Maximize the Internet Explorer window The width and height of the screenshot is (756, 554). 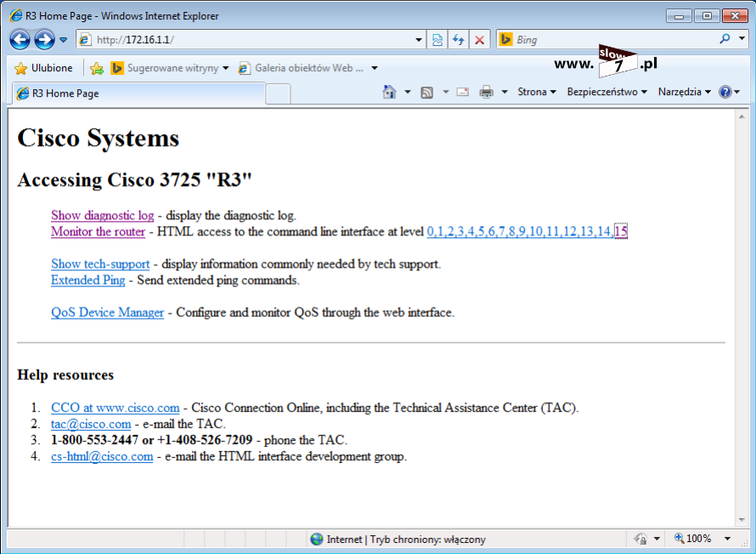707,16
